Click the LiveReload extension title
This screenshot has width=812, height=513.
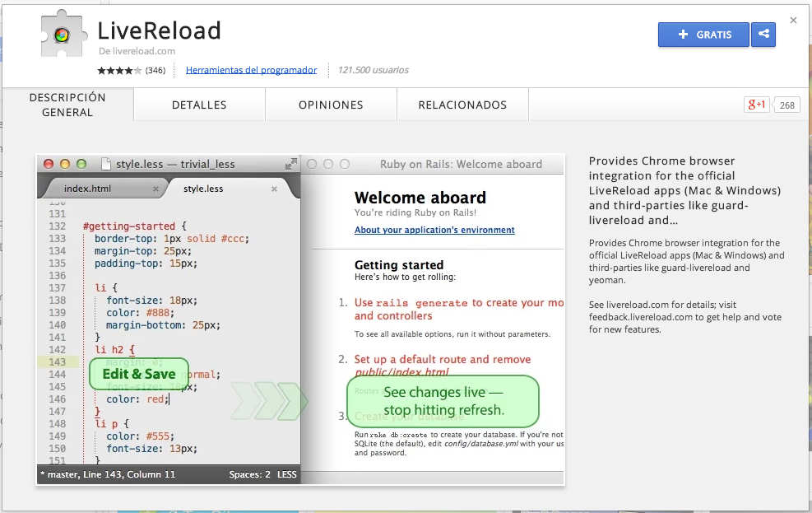(x=159, y=30)
